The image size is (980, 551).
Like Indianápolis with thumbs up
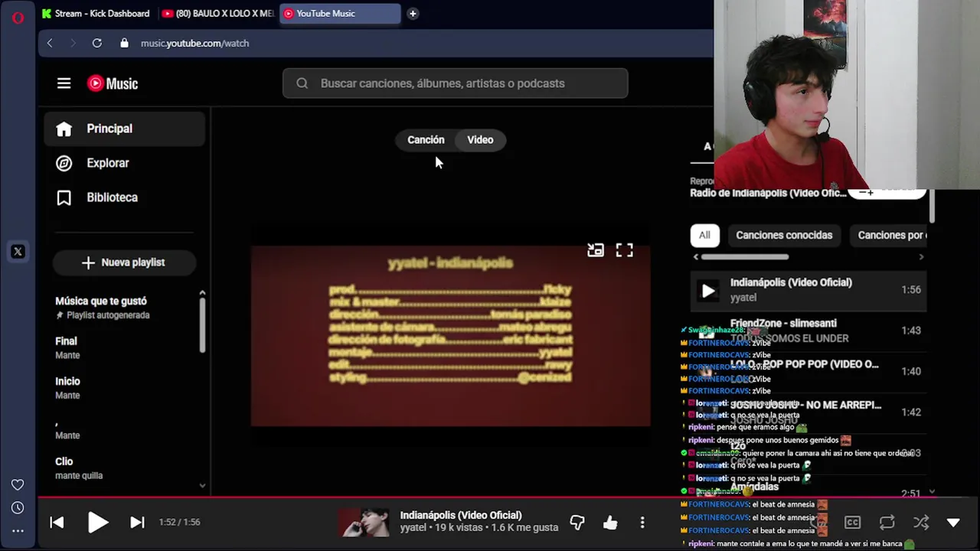[609, 522]
